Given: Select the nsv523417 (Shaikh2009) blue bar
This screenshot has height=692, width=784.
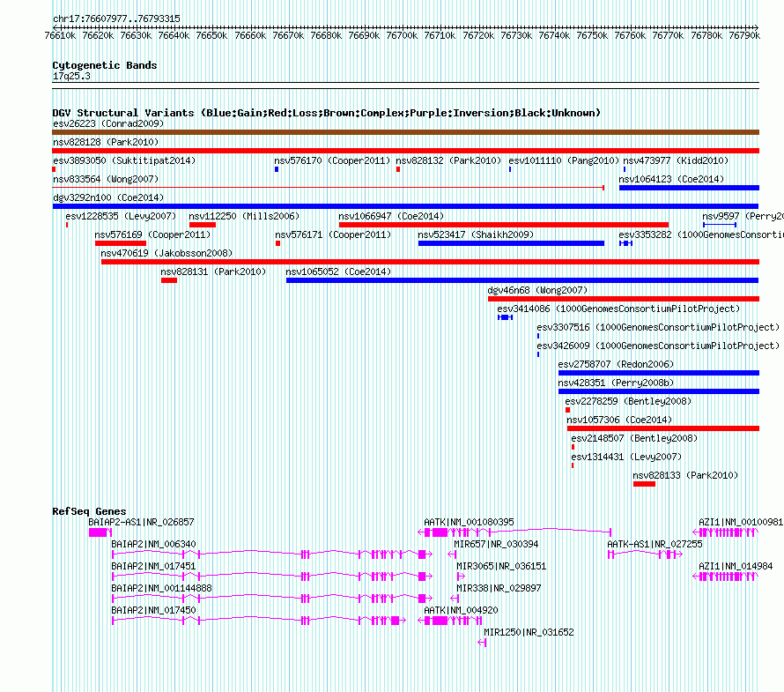Looking at the screenshot, I should (511, 243).
